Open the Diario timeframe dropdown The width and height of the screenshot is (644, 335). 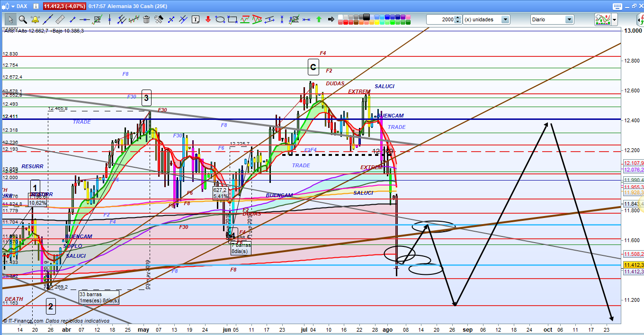(569, 19)
